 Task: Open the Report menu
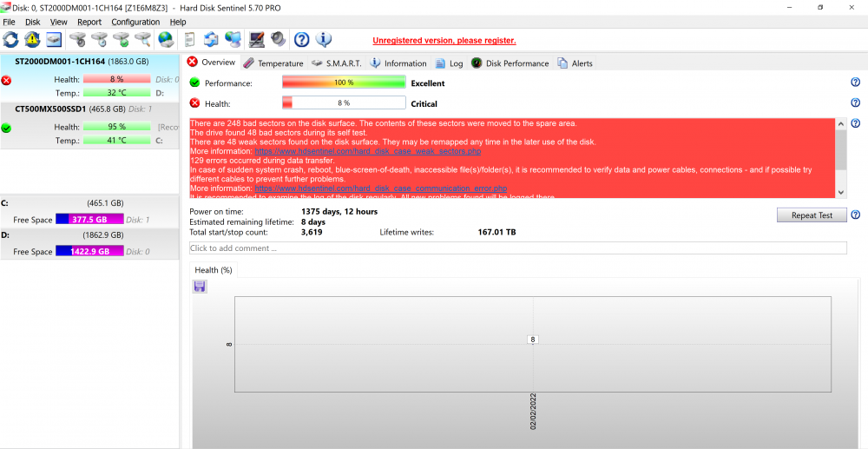(x=89, y=22)
